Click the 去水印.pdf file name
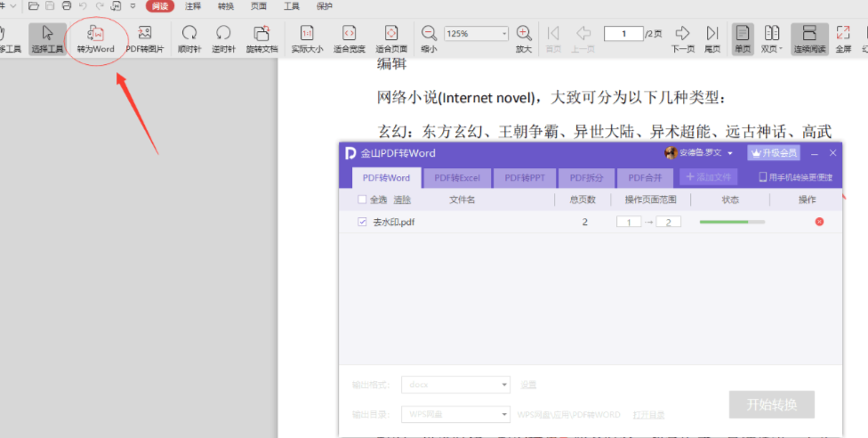The image size is (868, 438). 394,222
